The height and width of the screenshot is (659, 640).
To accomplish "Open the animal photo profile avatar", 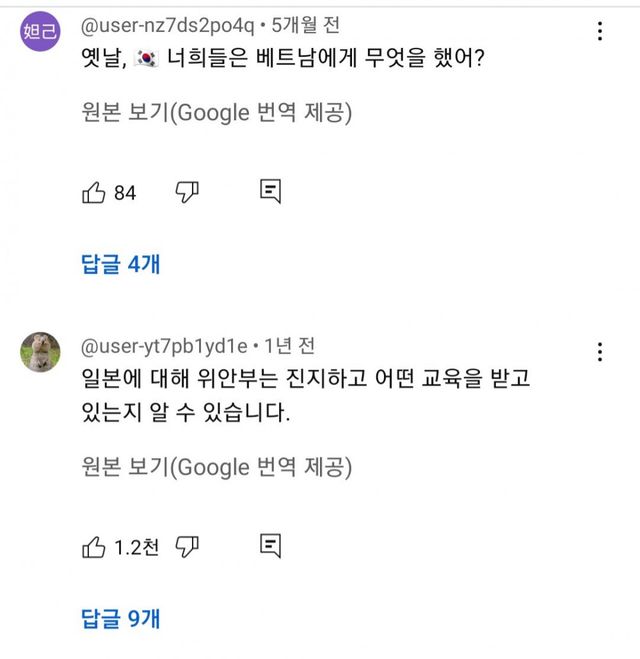I will click(40, 351).
